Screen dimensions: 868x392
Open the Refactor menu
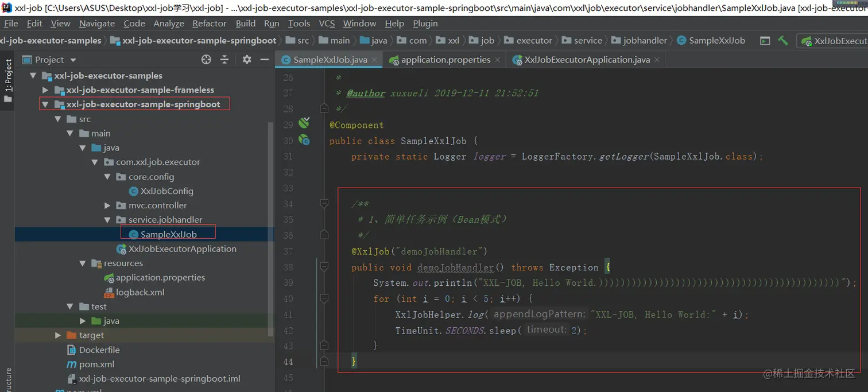point(210,24)
